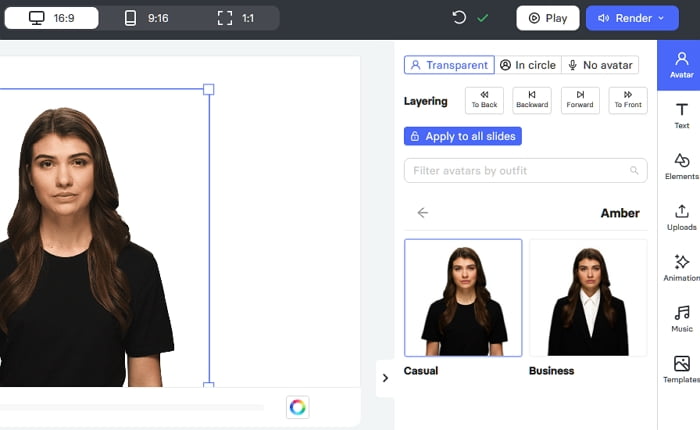Collapse the side panel with chevron
The width and height of the screenshot is (700, 430).
click(385, 378)
